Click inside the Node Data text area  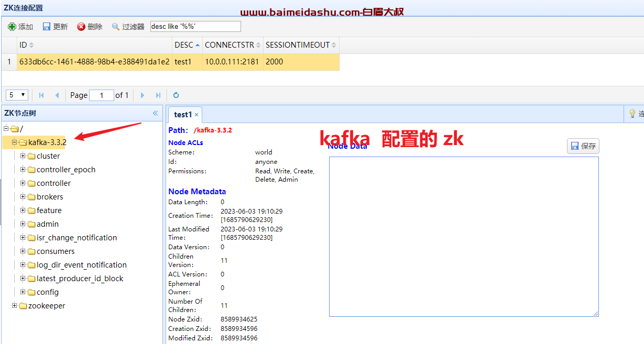pos(464,237)
